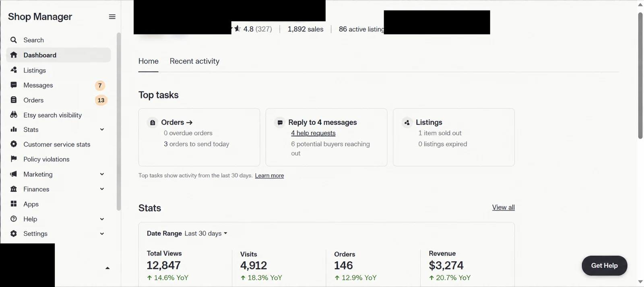
Task: Expand the Help submenu chevron
Action: pyautogui.click(x=102, y=219)
